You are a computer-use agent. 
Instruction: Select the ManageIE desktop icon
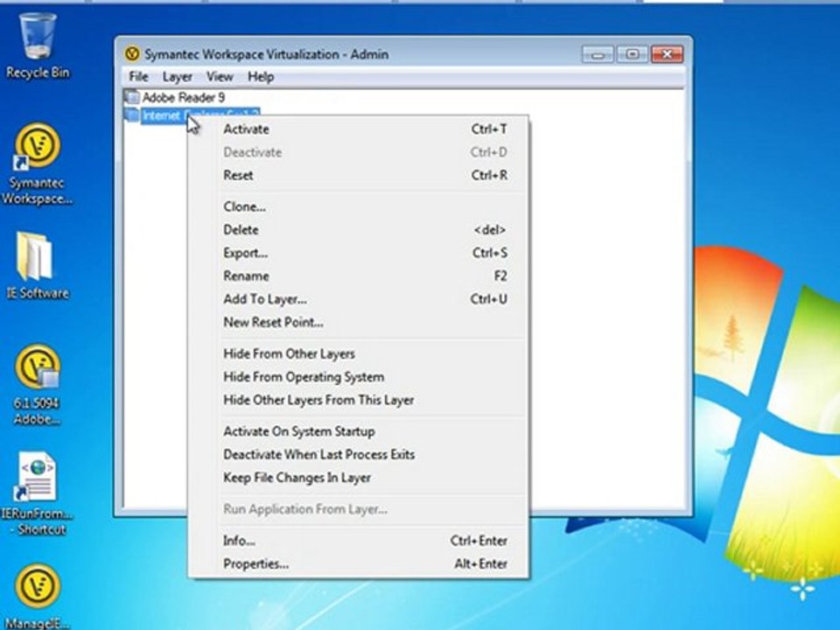[37, 596]
